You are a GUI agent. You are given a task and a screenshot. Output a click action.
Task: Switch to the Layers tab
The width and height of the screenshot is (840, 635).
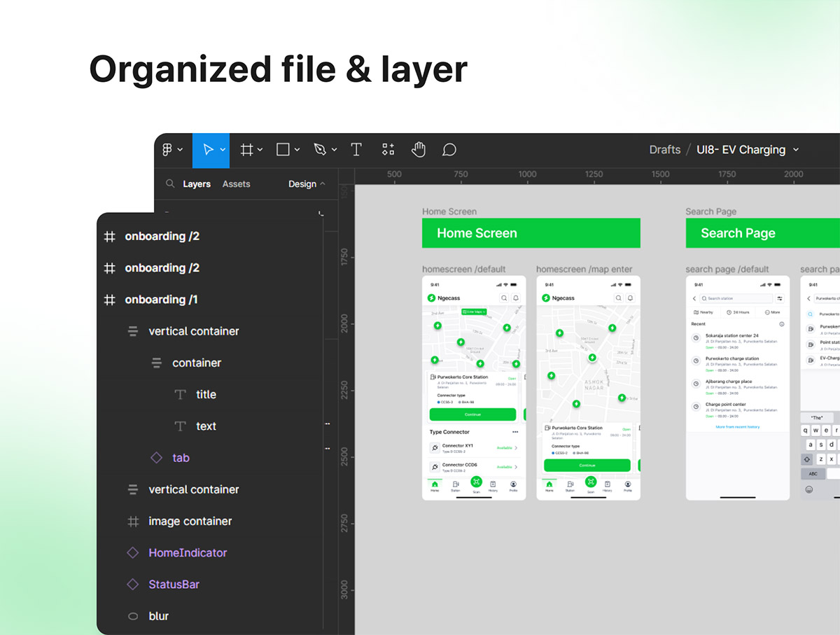[x=197, y=184]
